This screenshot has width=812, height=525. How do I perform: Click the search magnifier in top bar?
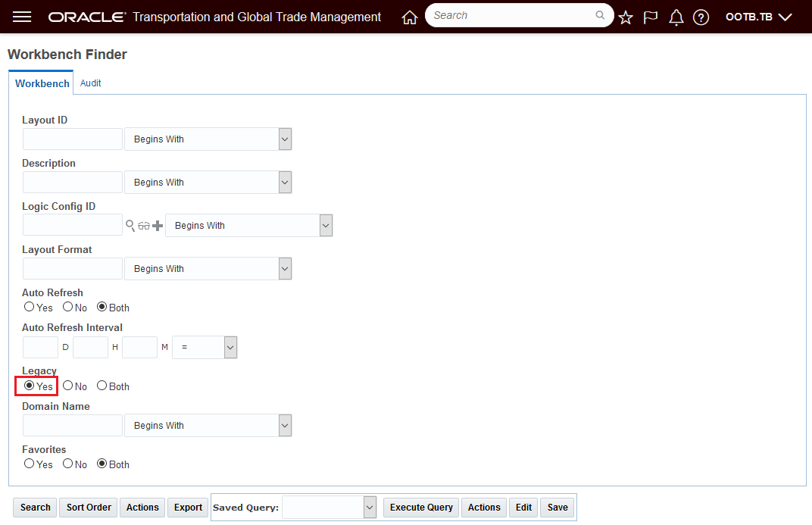(x=600, y=15)
